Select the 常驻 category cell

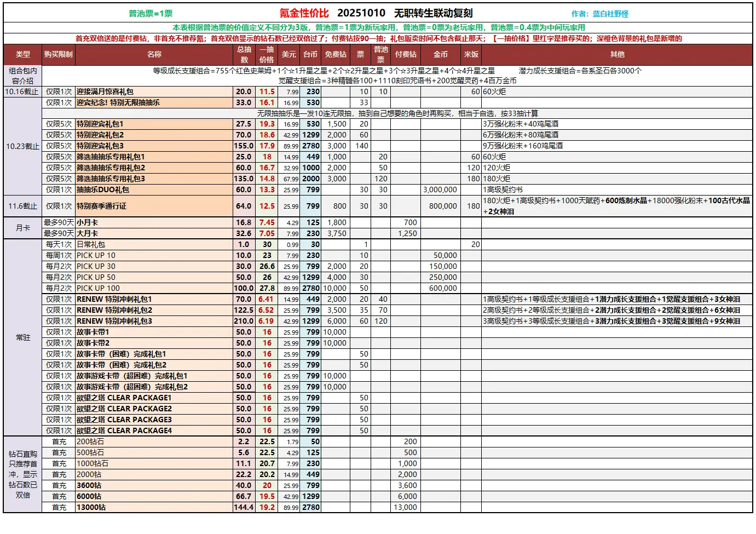pyautogui.click(x=23, y=337)
